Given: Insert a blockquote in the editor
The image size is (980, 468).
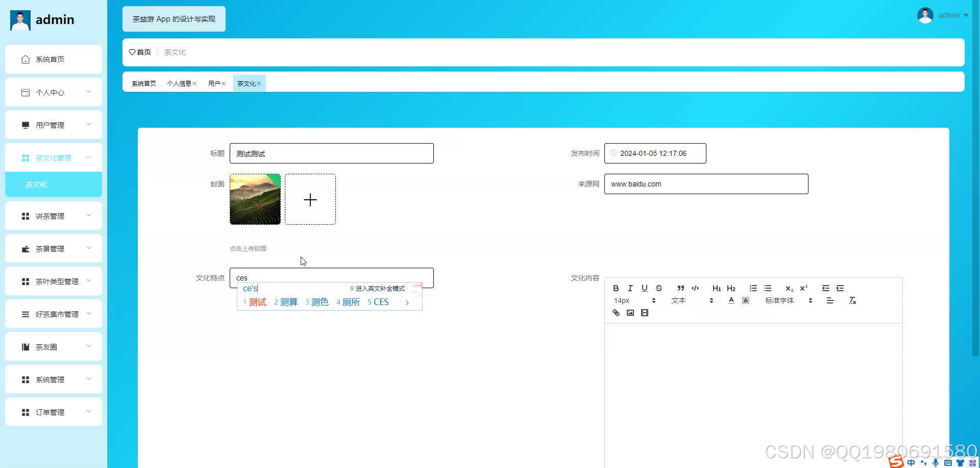Looking at the screenshot, I should (681, 288).
